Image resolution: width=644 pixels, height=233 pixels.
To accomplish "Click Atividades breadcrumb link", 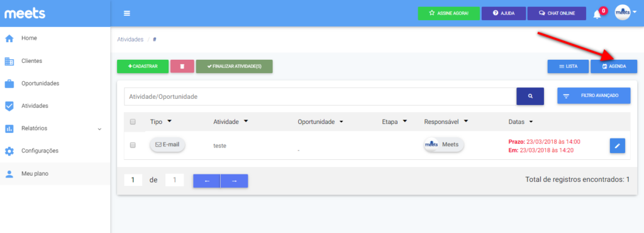I will (x=130, y=40).
